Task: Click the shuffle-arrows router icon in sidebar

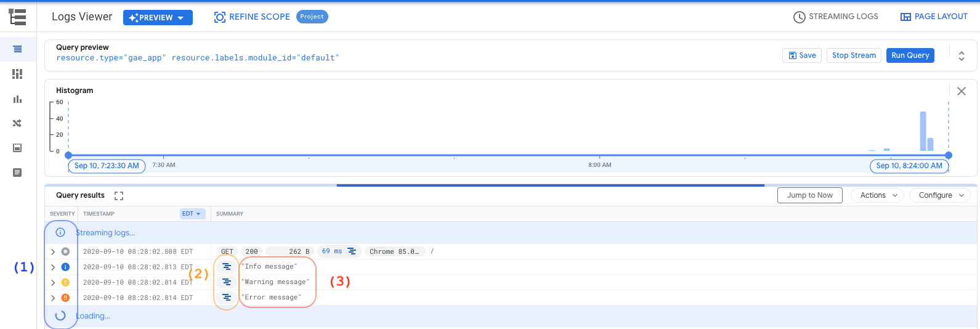Action: (17, 123)
